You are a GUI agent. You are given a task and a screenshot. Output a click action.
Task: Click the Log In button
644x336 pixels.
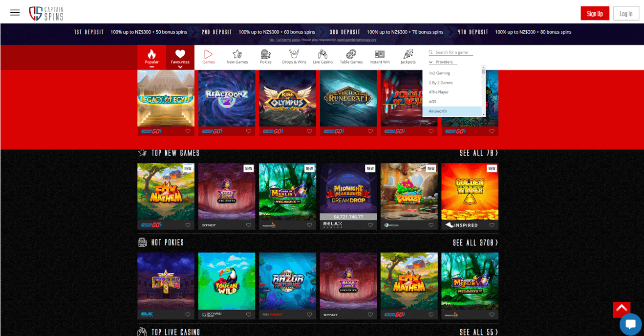[626, 14]
